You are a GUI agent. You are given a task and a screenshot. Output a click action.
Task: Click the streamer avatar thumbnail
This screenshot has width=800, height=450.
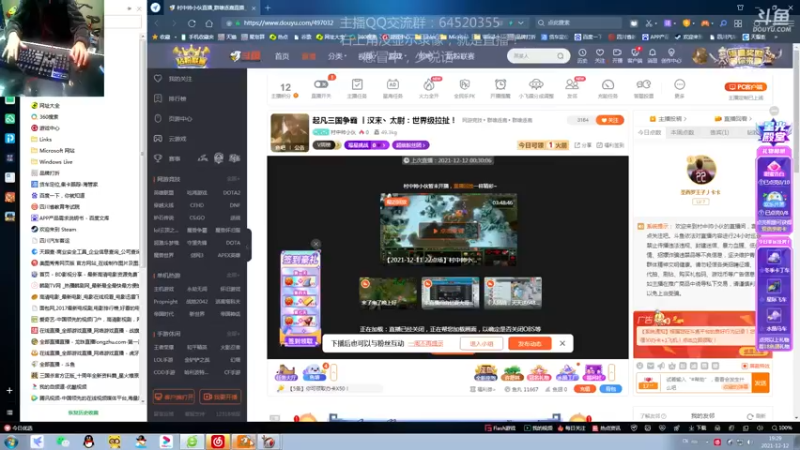coord(289,133)
